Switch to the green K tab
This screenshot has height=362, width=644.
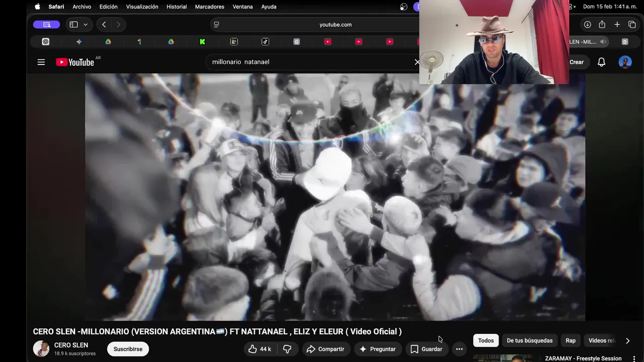[x=202, y=42]
